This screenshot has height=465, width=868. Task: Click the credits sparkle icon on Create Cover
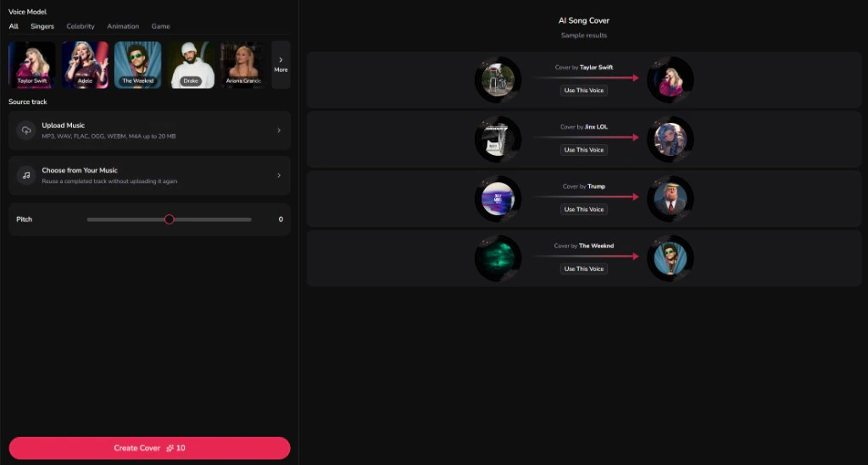pyautogui.click(x=170, y=448)
